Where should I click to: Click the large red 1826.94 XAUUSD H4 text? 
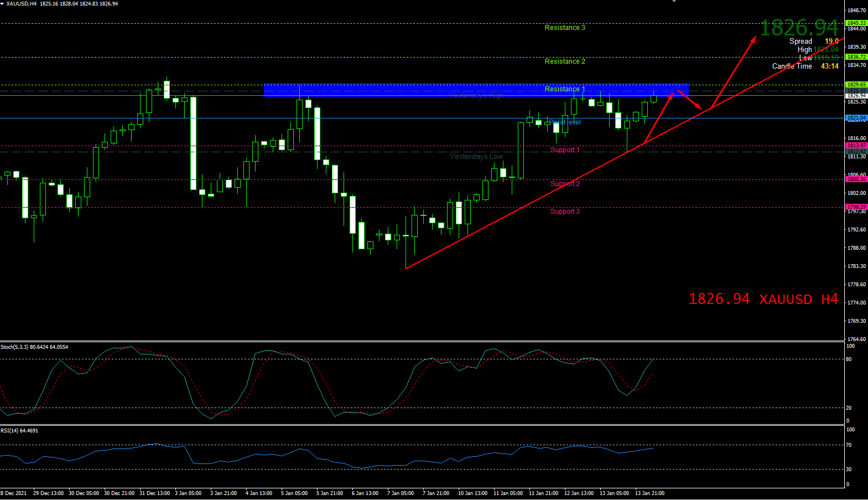[x=763, y=300]
